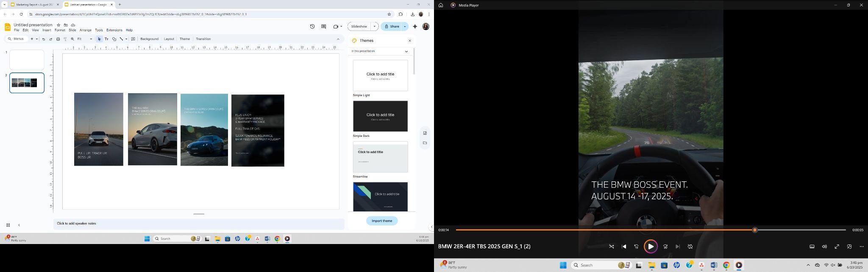868x272 pixels.
Task: Click the camera icon to record slides
Action: (x=335, y=26)
